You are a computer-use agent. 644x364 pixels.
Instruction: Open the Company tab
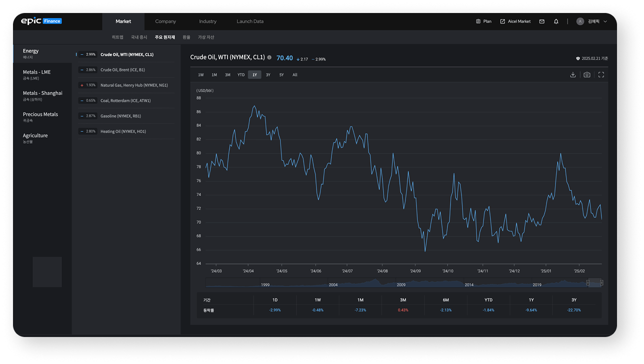[x=165, y=21]
